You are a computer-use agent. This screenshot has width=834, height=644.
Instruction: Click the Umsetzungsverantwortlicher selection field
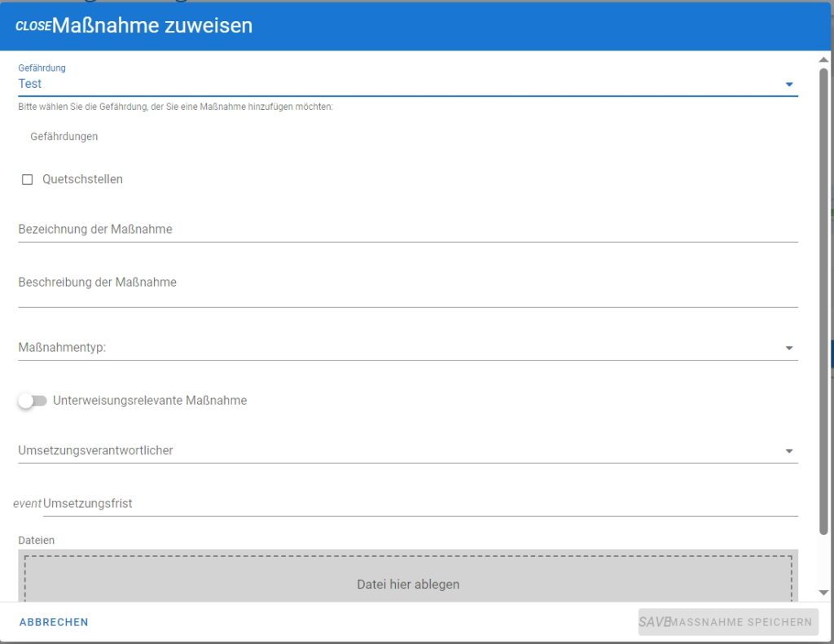tap(391, 450)
